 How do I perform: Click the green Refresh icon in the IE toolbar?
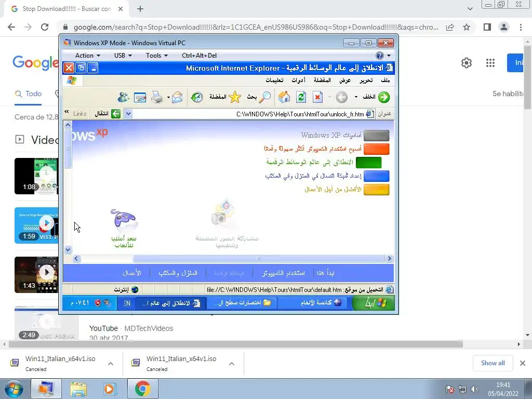301,97
